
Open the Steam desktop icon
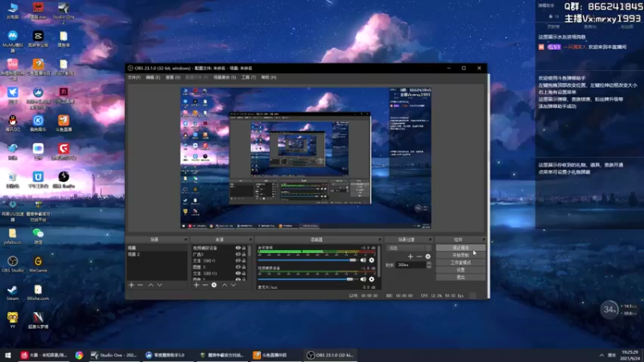click(x=13, y=292)
